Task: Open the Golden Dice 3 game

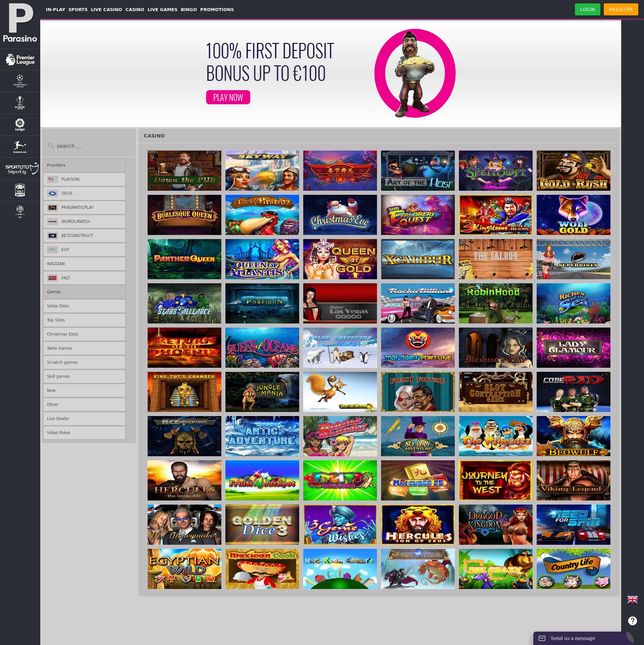Action: click(x=262, y=525)
